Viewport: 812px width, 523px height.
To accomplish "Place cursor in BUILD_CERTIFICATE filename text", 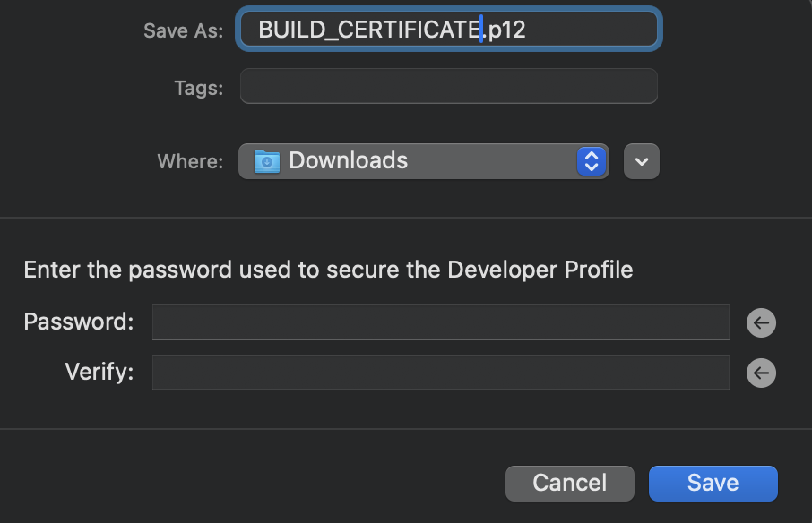I will pos(367,30).
